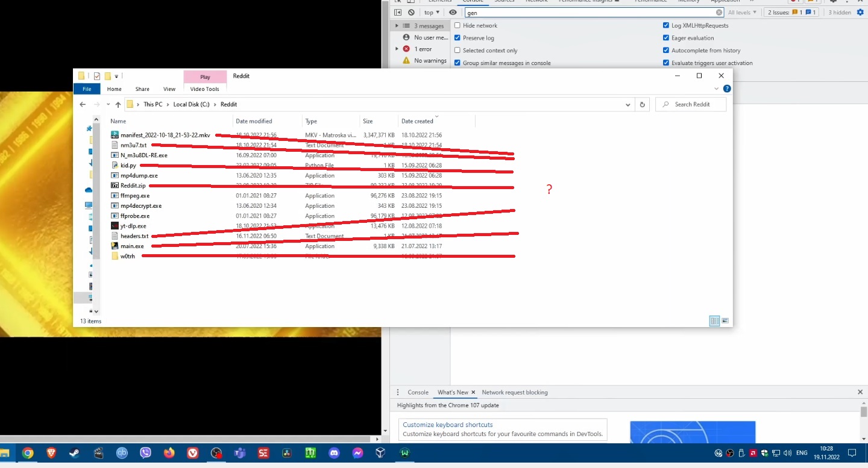The width and height of the screenshot is (868, 468).
Task: Open Vivaldi from the taskbar
Action: click(x=192, y=453)
